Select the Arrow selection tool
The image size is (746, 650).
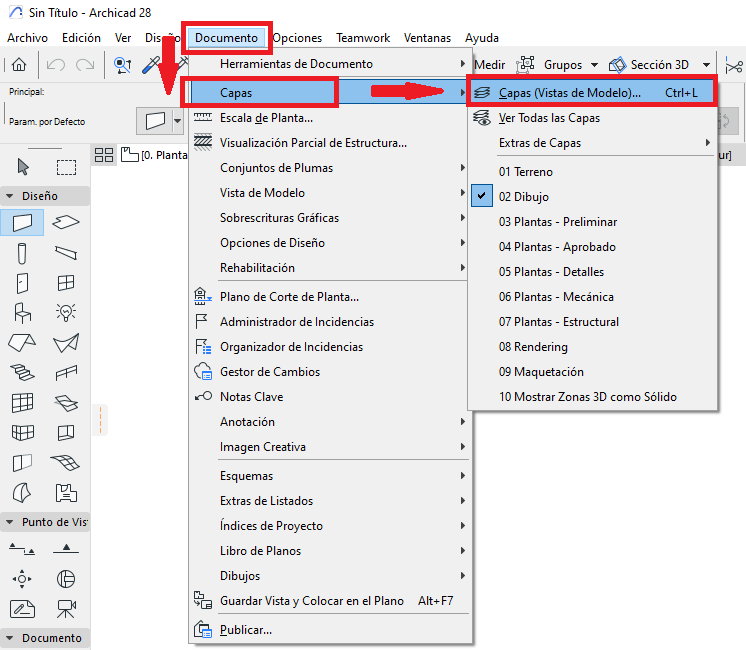23,167
